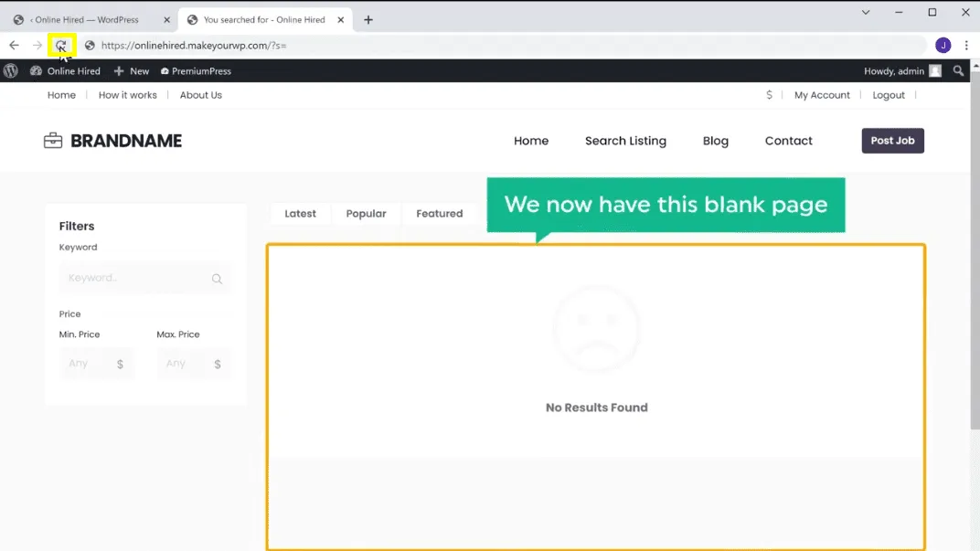Open the dollar currency selector
Image resolution: width=980 pixels, height=551 pixels.
click(769, 95)
